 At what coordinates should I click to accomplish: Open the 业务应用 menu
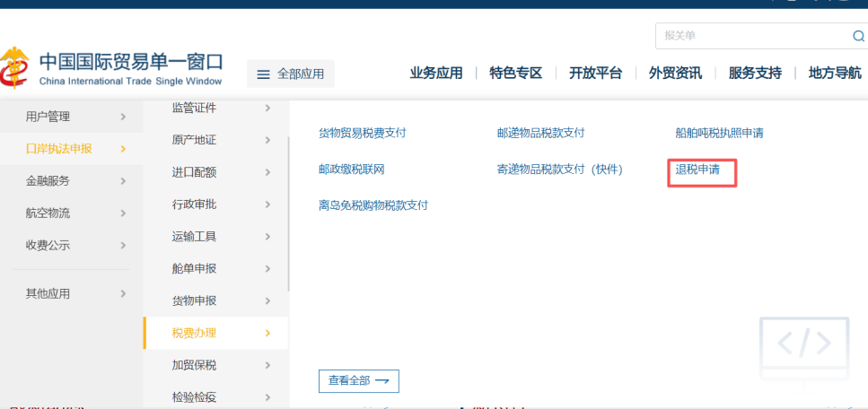[435, 73]
